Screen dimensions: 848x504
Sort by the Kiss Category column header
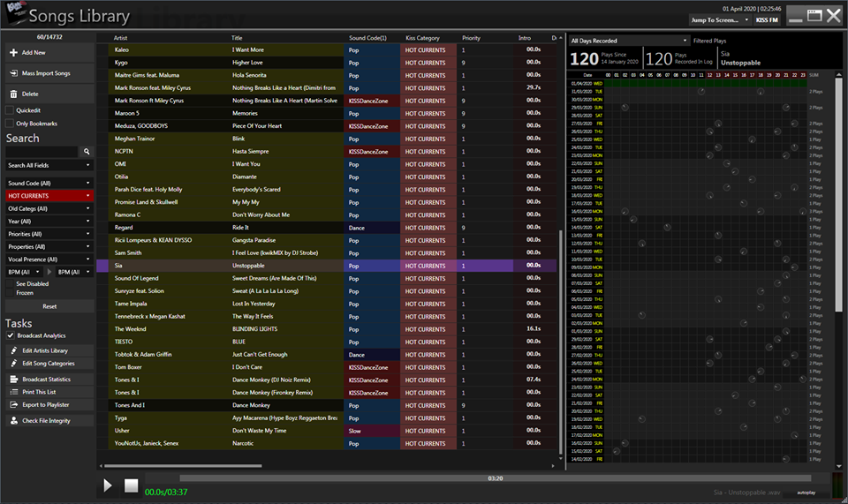pyautogui.click(x=422, y=38)
